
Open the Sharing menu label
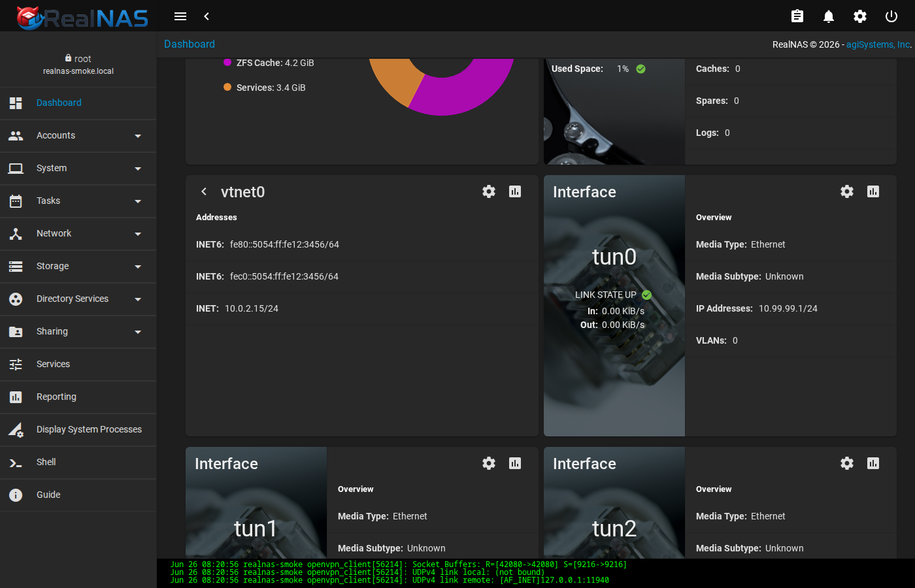click(52, 331)
